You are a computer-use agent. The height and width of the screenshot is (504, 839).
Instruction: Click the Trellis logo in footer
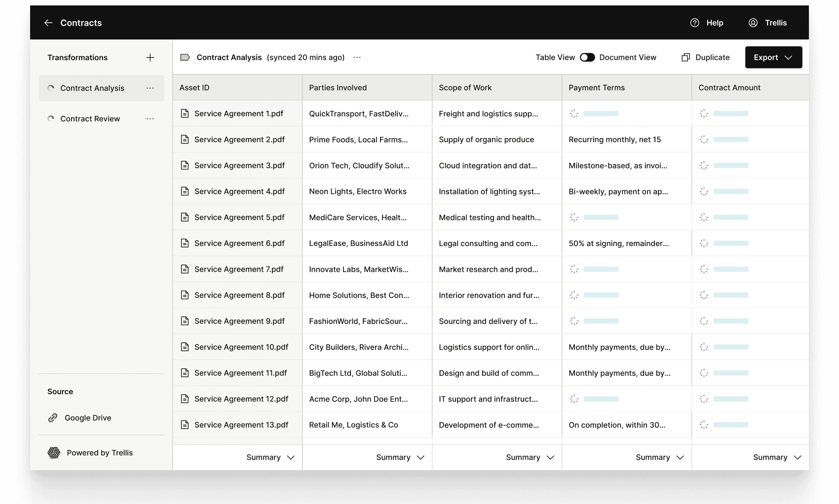pos(54,453)
